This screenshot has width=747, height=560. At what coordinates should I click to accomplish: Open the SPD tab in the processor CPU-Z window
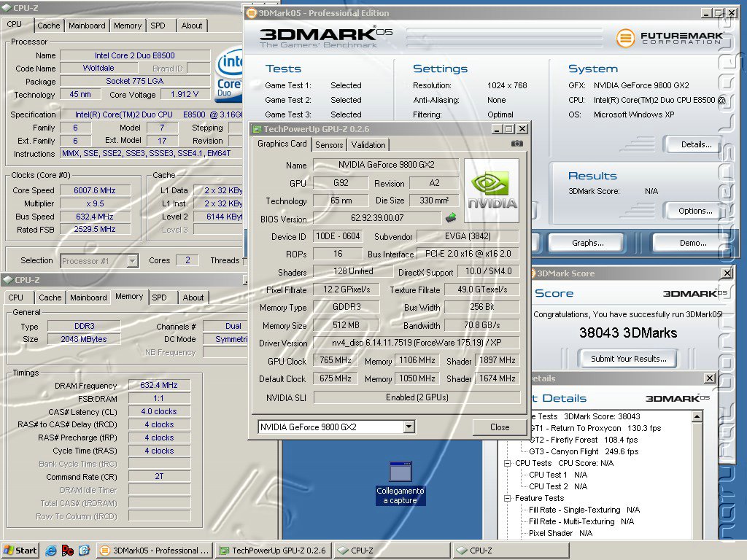coord(158,26)
